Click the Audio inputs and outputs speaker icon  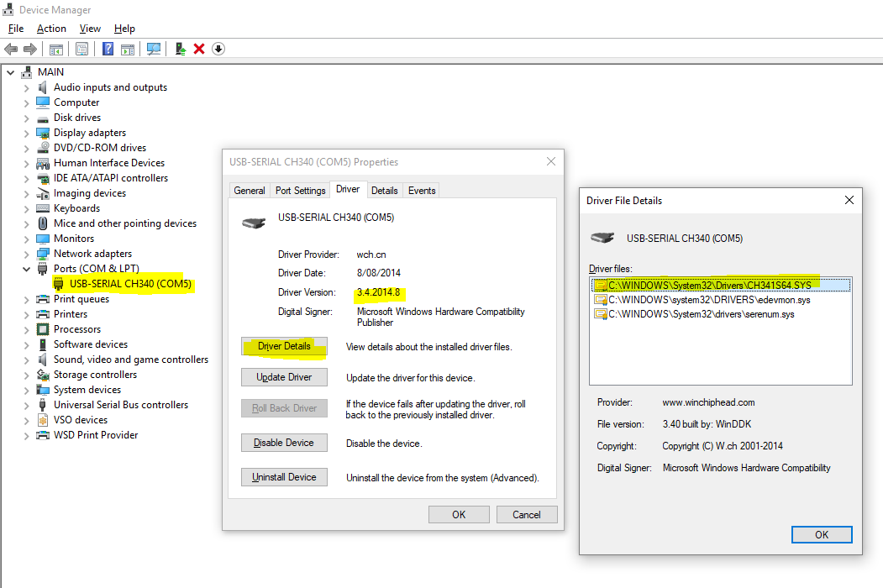click(x=42, y=87)
